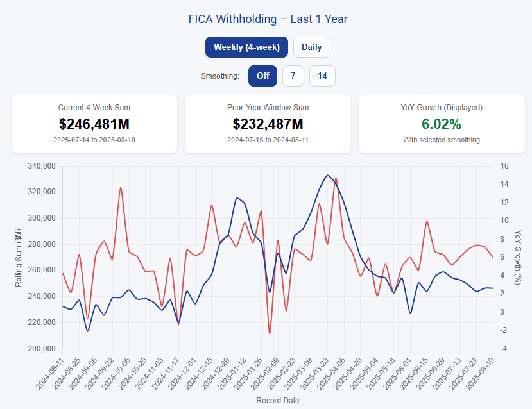The width and height of the screenshot is (532, 409).
Task: Click the blue line's lowest dip
Action: pyautogui.click(x=88, y=331)
